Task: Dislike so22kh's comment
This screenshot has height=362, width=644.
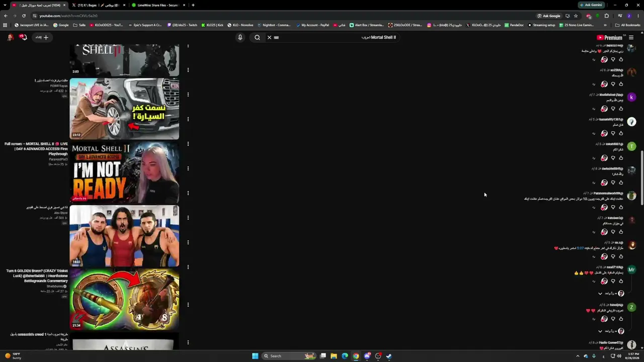Action: 613,84
